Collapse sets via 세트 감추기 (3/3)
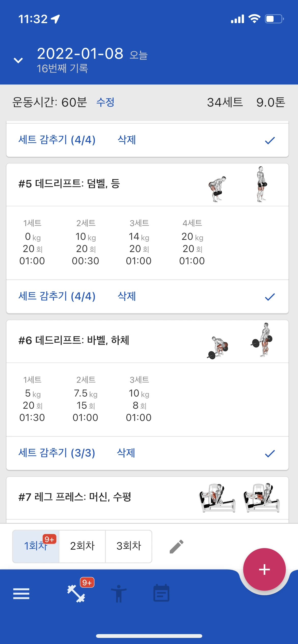 coord(57,453)
